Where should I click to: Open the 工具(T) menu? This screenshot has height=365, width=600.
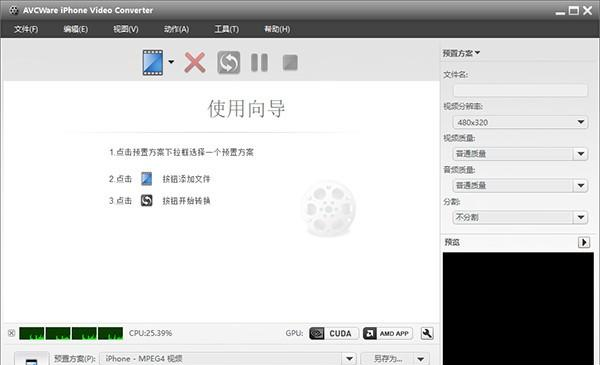[x=227, y=29]
